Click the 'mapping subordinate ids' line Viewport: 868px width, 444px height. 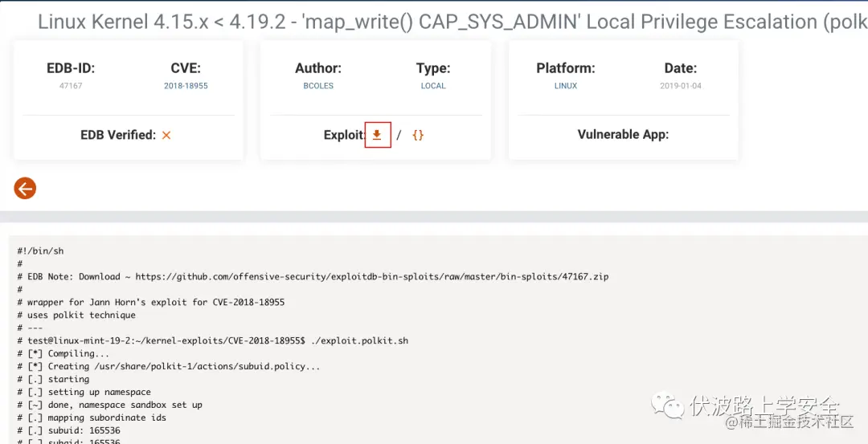tap(92, 418)
